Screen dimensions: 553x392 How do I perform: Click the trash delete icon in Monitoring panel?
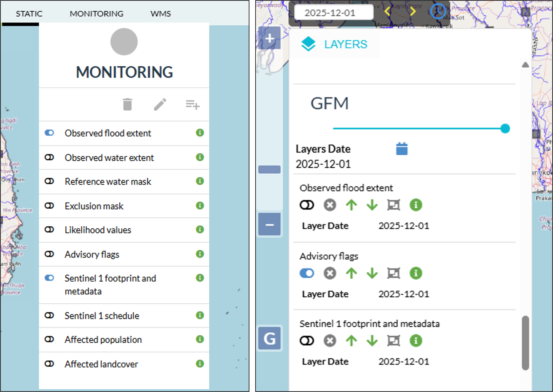click(127, 104)
